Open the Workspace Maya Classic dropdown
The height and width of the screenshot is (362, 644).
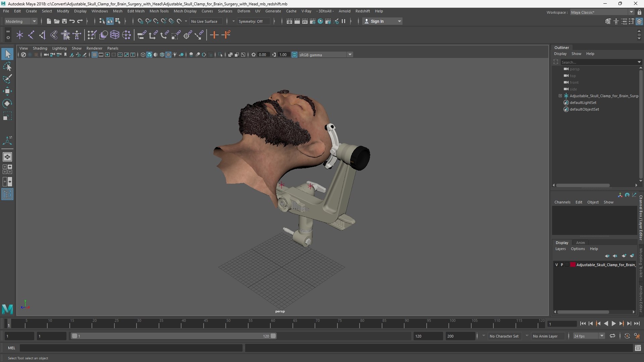(602, 12)
